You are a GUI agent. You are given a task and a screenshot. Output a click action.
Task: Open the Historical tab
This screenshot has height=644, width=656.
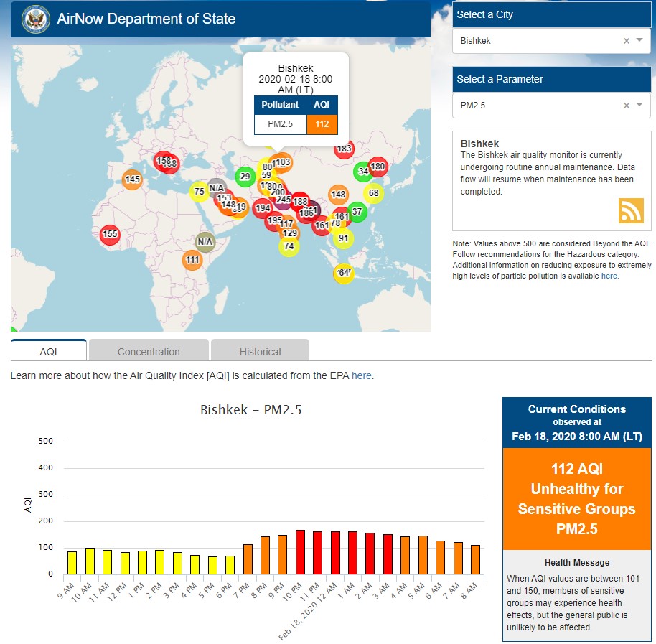260,351
